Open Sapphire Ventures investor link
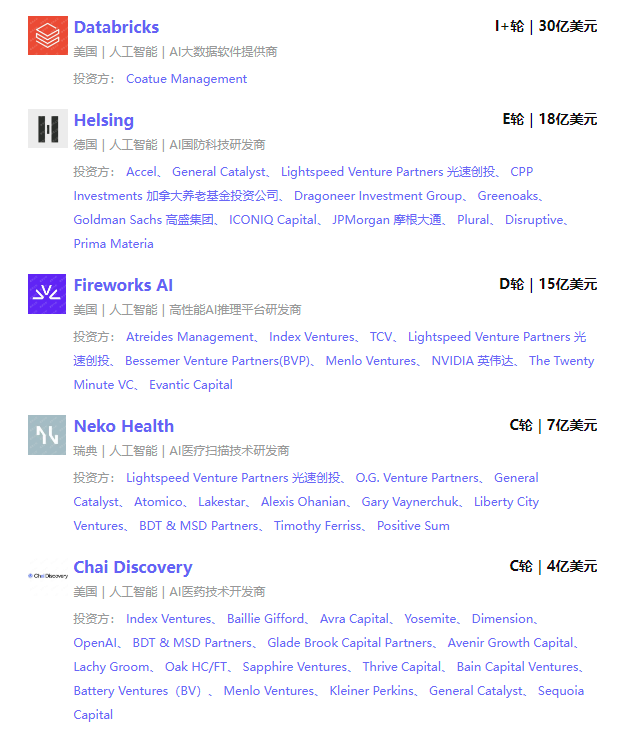 tap(295, 667)
